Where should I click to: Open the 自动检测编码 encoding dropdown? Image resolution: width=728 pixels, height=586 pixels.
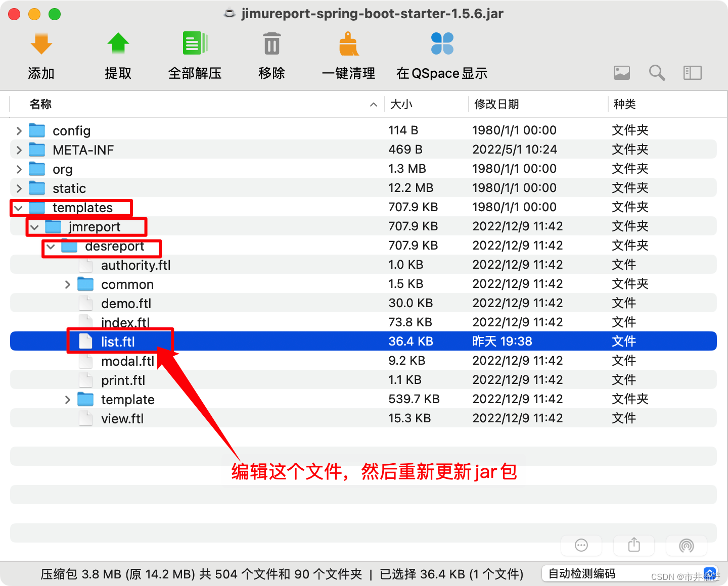[630, 574]
